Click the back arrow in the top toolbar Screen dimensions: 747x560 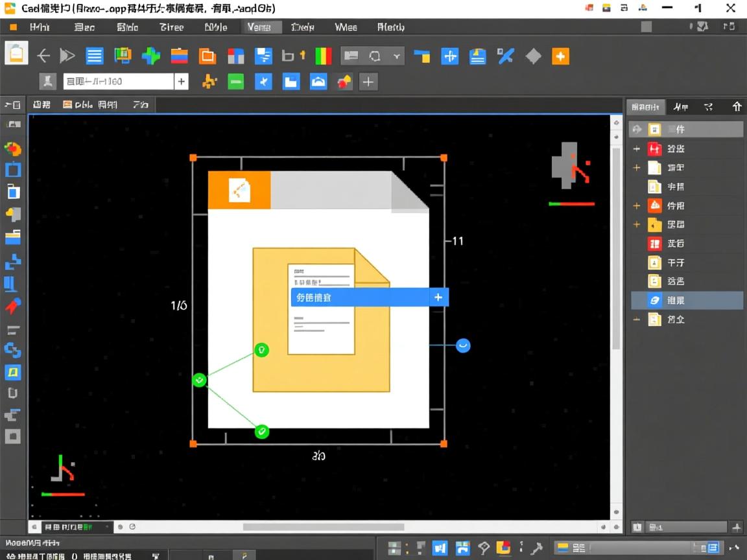tap(43, 56)
